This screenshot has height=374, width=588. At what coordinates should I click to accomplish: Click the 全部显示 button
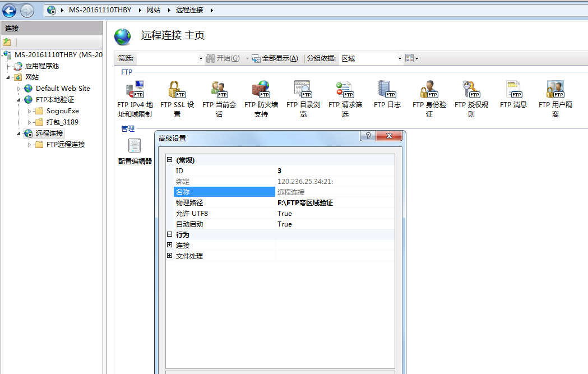275,59
